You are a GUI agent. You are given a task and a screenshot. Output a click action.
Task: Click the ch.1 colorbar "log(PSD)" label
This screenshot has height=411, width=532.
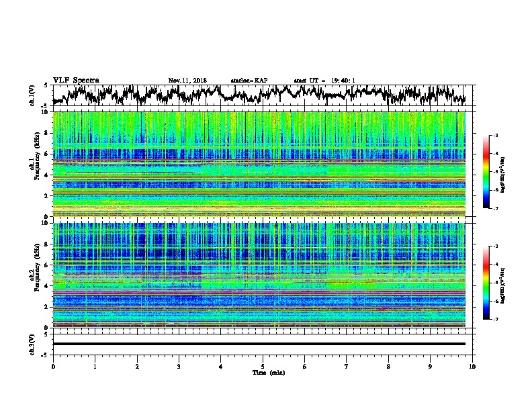503,175
